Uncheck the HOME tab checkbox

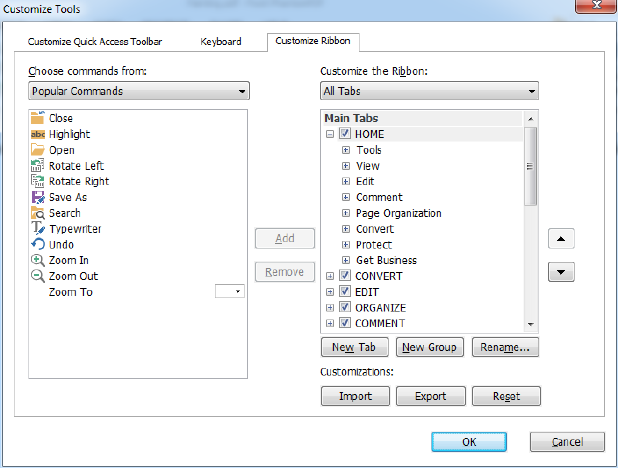[345, 134]
